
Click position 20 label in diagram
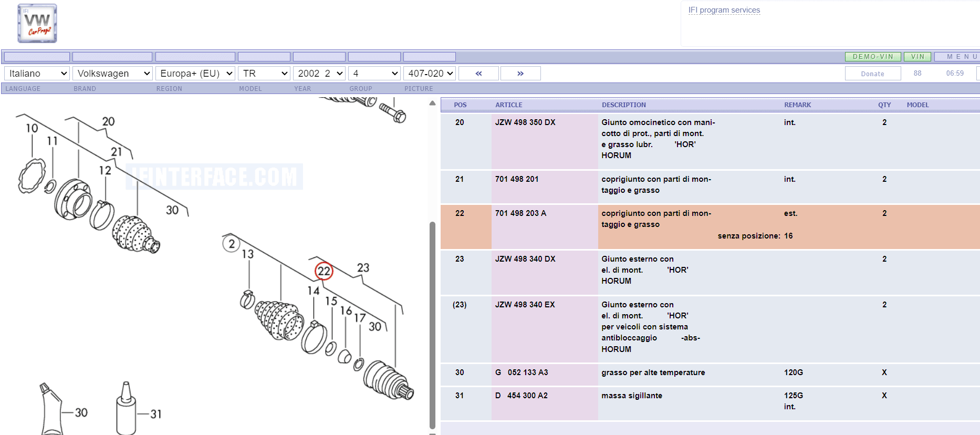(x=108, y=121)
